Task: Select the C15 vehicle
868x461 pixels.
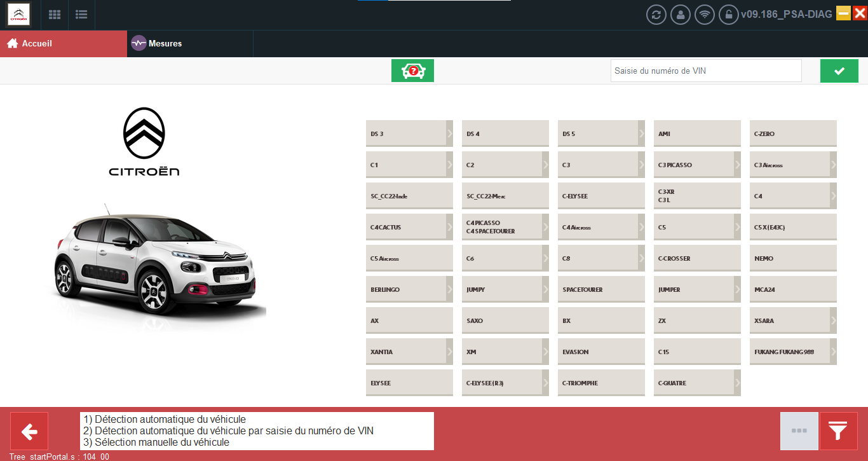Action: tap(697, 352)
